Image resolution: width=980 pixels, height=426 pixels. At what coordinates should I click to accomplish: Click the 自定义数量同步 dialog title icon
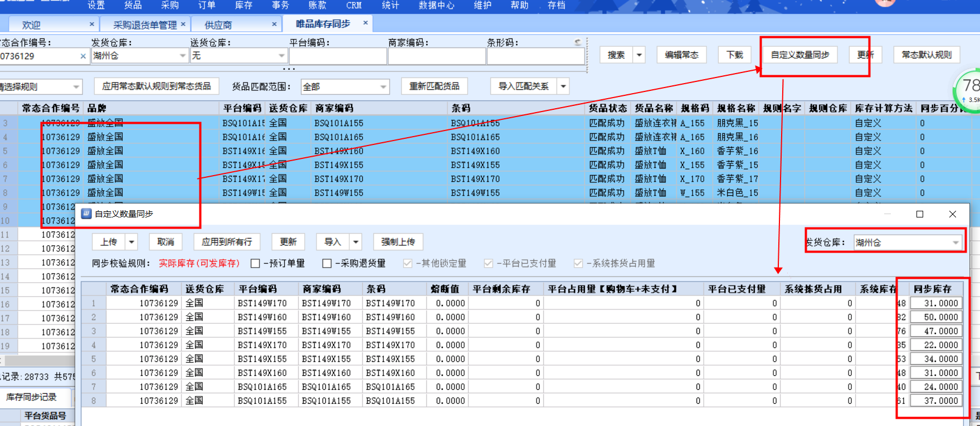(87, 214)
